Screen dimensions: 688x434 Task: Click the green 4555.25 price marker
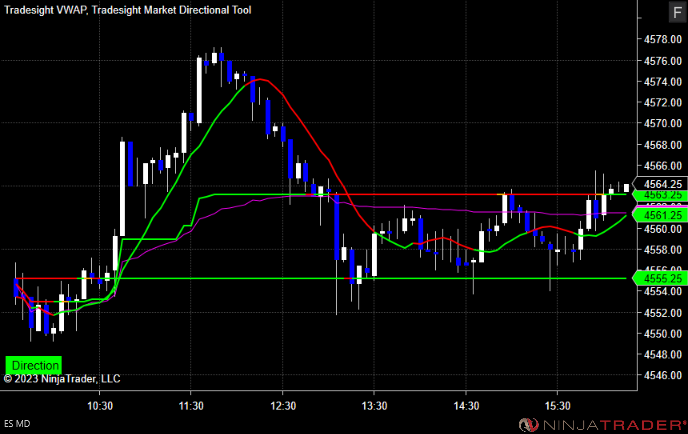(660, 278)
